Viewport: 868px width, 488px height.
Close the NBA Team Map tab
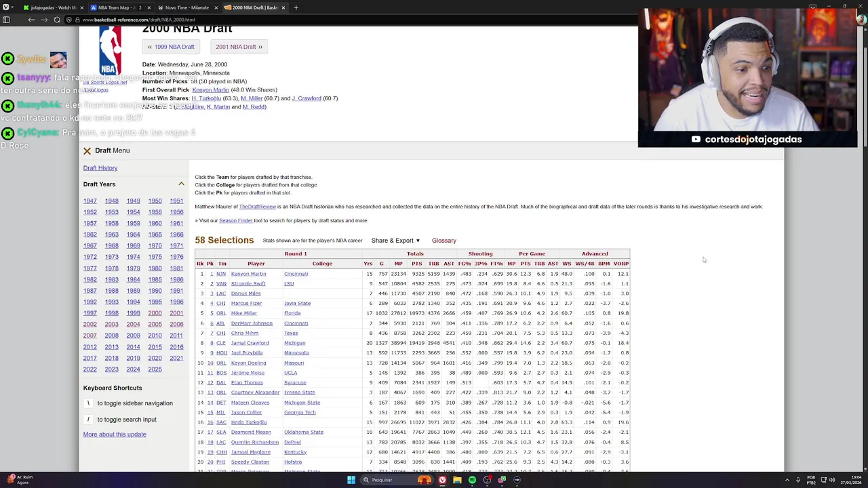coord(150,7)
